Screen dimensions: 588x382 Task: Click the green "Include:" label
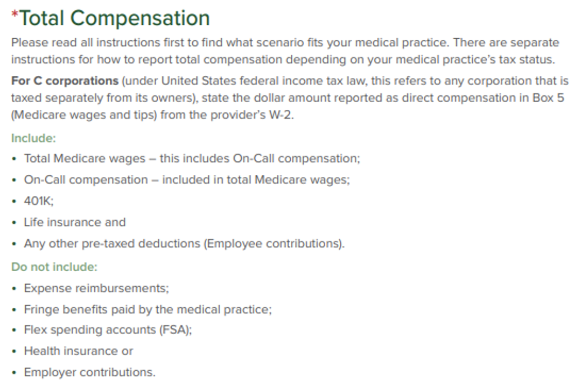[x=33, y=138]
